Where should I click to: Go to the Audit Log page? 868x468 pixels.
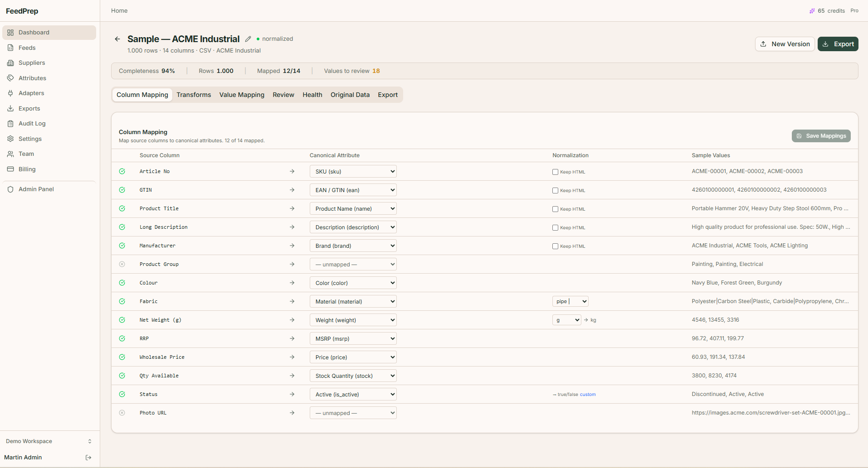click(32, 123)
